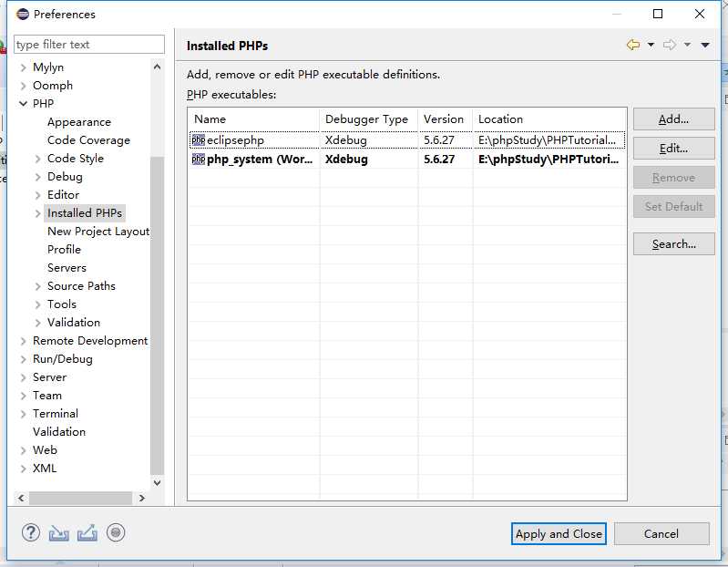Image resolution: width=728 pixels, height=567 pixels.
Task: Click the Import preferences icon
Action: 58,533
